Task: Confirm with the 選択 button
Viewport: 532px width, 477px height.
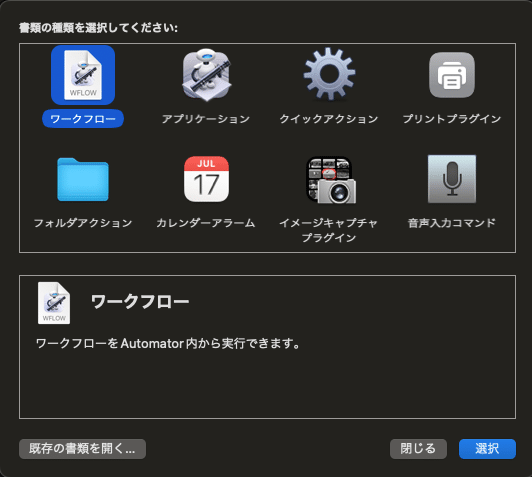Action: (487, 449)
